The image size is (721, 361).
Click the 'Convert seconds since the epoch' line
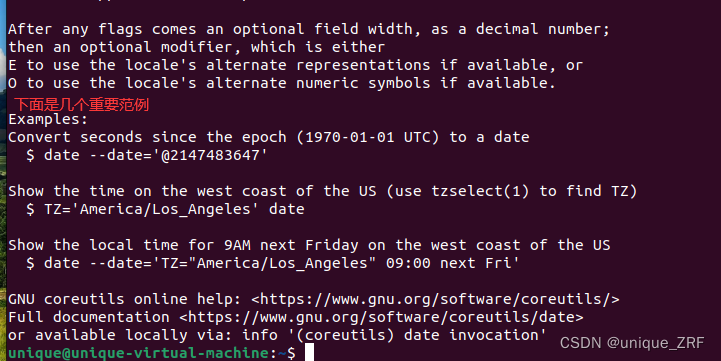click(269, 137)
